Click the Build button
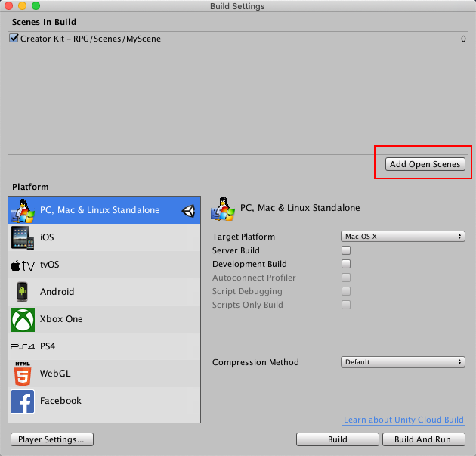Screen dimensions: 476x456 pos(338,439)
